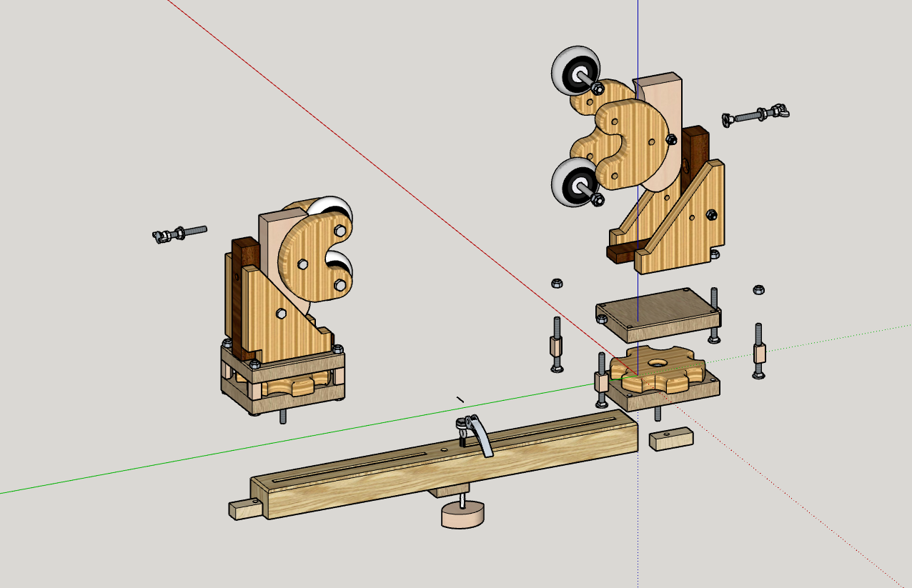Click the round wooden foot under the rail
Viewport: 912px width, 588px height.
point(462,514)
